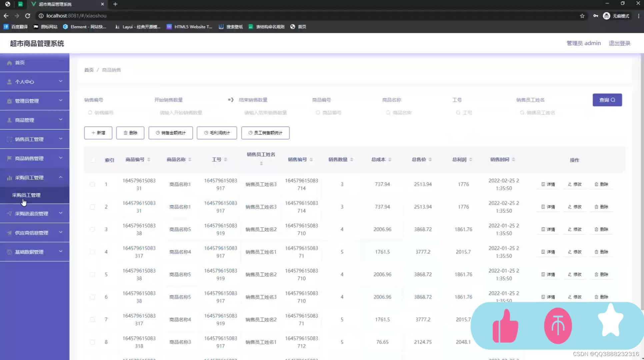This screenshot has height=360, width=644.
Task: Click the 销售员工管理 sidebar icon
Action: pos(9,139)
